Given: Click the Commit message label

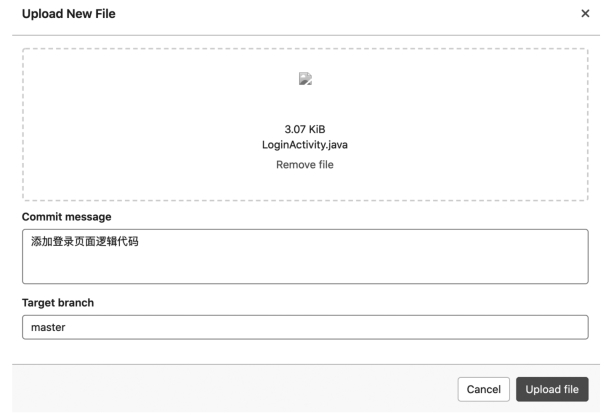Looking at the screenshot, I should tap(66, 216).
